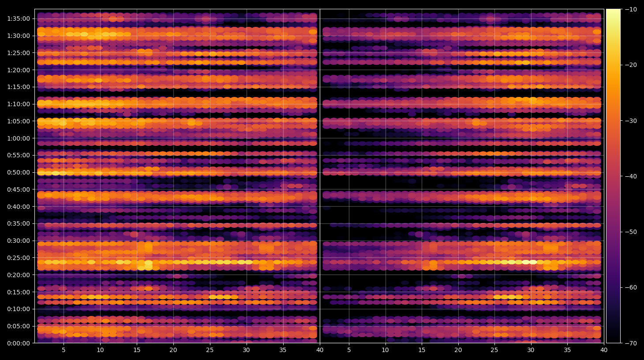
Task: Click the −70 colorbar tick label
Action: click(x=631, y=343)
